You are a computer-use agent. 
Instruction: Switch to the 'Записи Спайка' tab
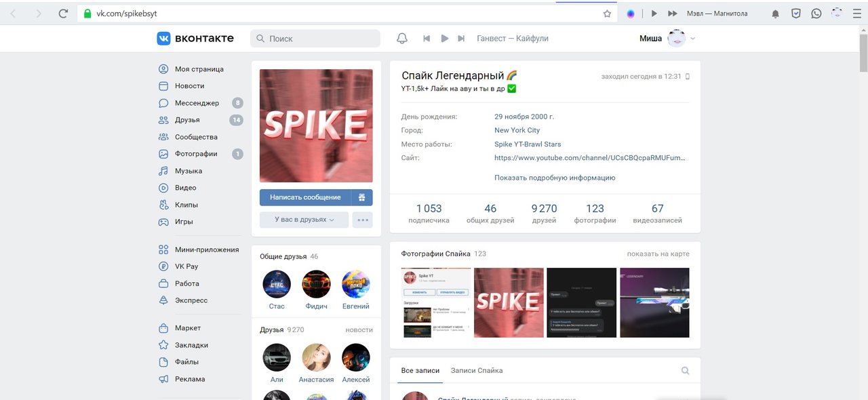476,371
